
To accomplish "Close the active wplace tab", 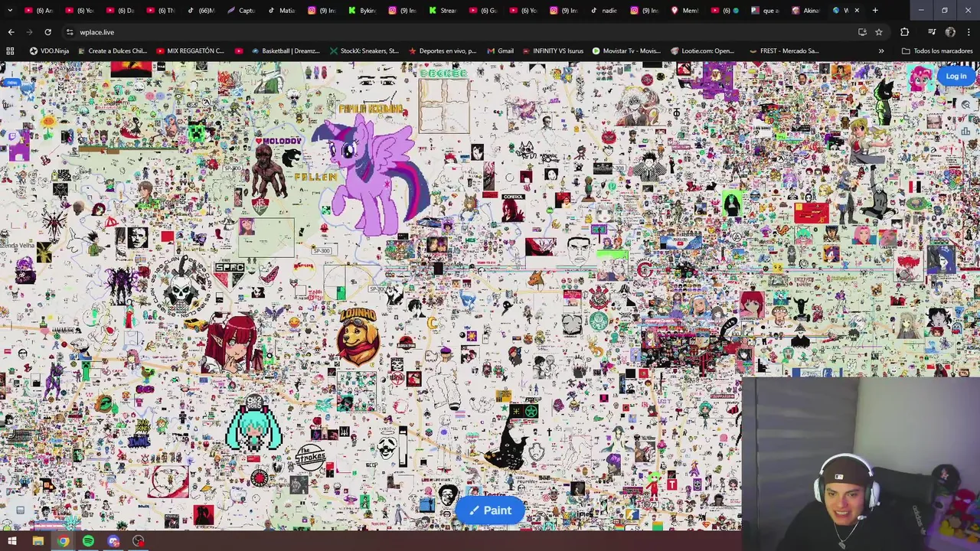I will pyautogui.click(x=857, y=10).
